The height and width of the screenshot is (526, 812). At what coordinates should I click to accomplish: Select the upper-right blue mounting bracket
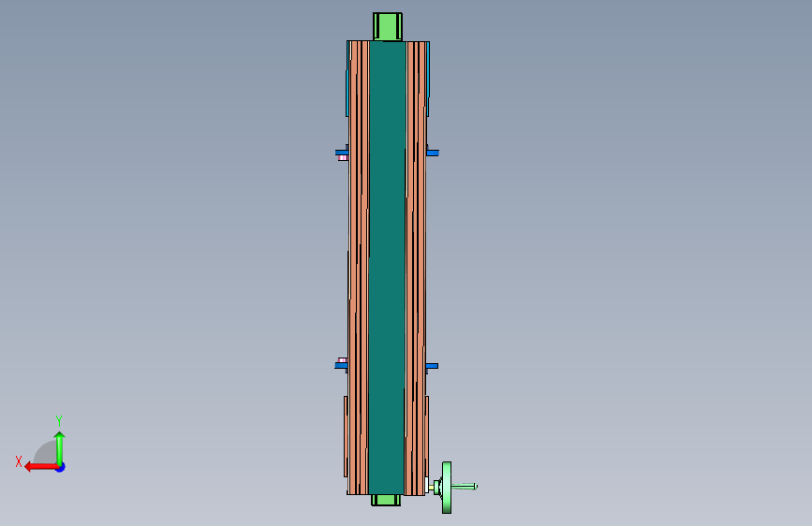(x=433, y=153)
